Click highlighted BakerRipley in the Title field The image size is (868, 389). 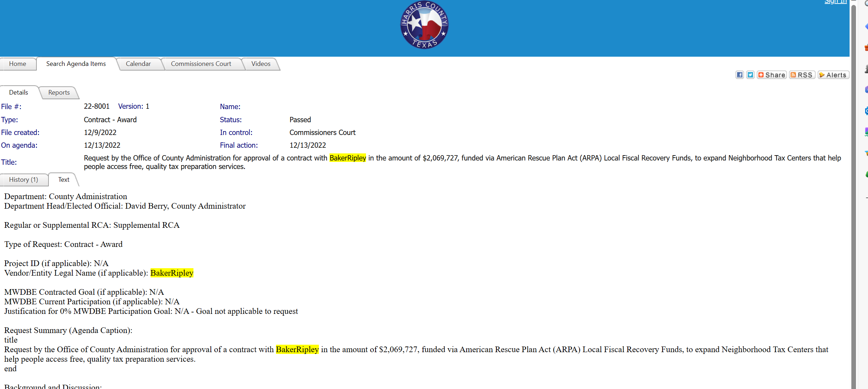(348, 158)
